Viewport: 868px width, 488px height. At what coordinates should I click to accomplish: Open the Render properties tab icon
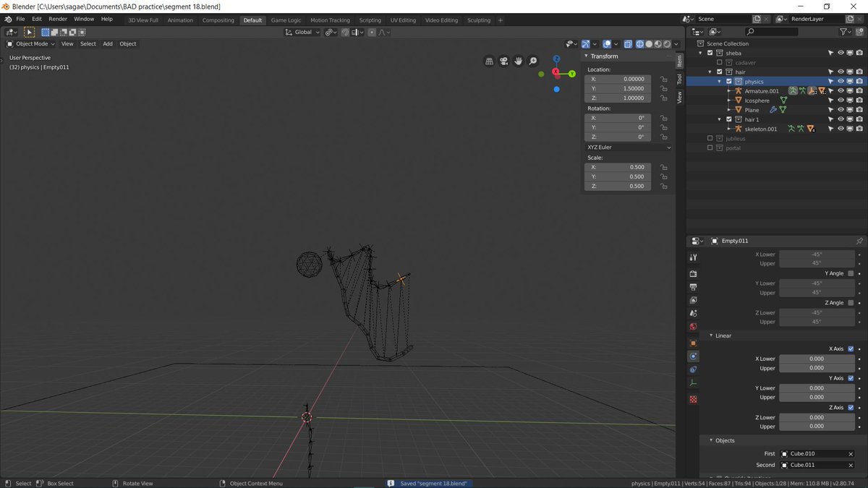[693, 274]
